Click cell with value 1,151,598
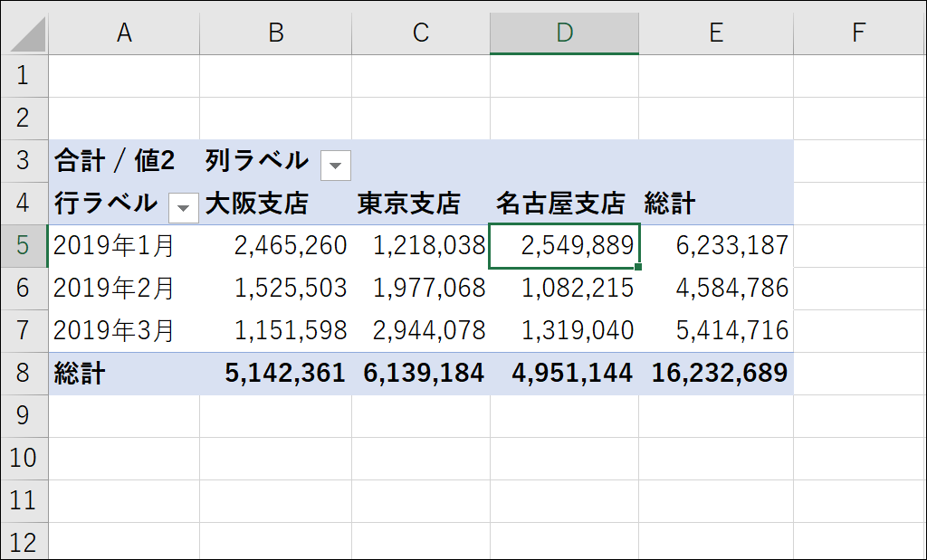 tap(276, 331)
